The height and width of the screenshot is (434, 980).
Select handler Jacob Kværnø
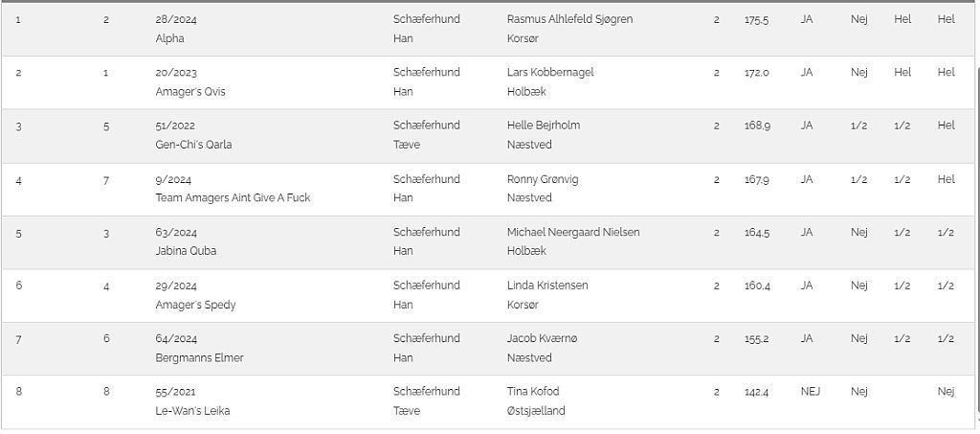click(x=542, y=338)
